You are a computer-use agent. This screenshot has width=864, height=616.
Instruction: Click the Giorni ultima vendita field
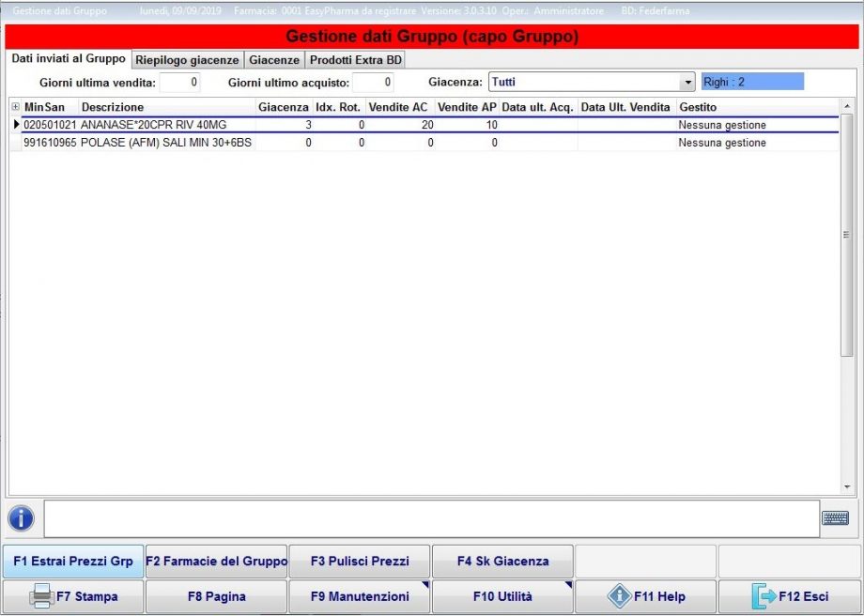click(x=179, y=83)
